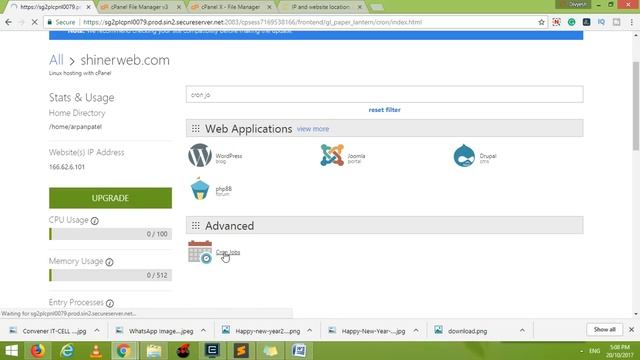
Task: Switch to IP and website location tab
Action: coord(321,7)
